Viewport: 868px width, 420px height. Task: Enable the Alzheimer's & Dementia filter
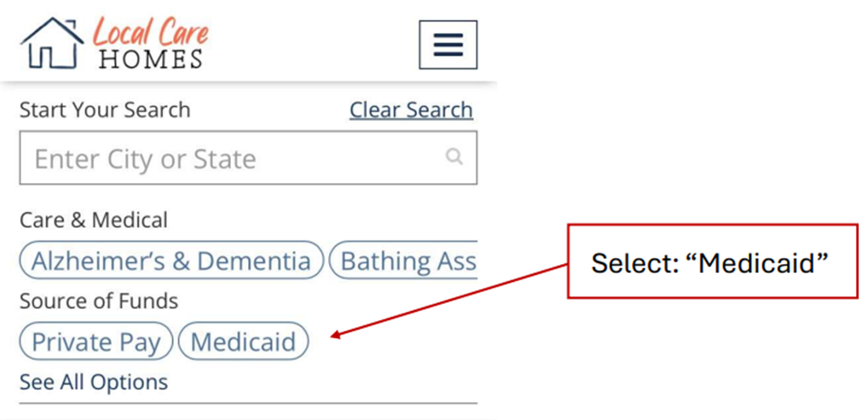point(171,261)
